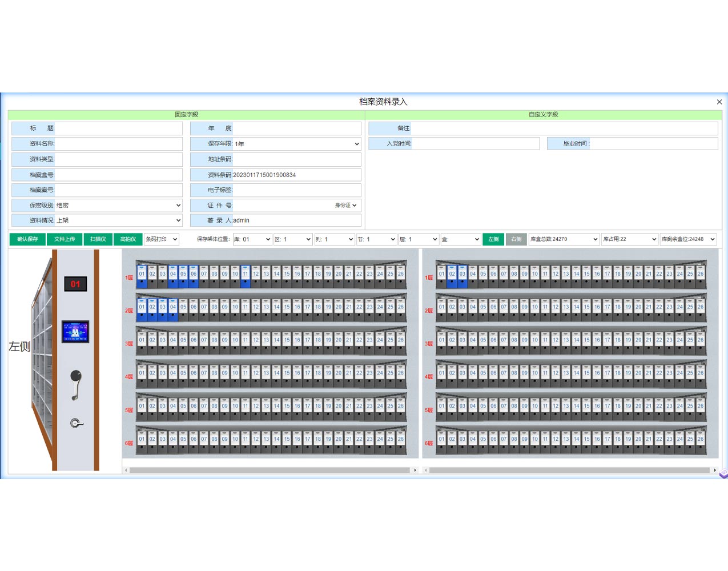Select blue box 11 on left layer 1
This screenshot has width=728, height=571.
click(246, 275)
